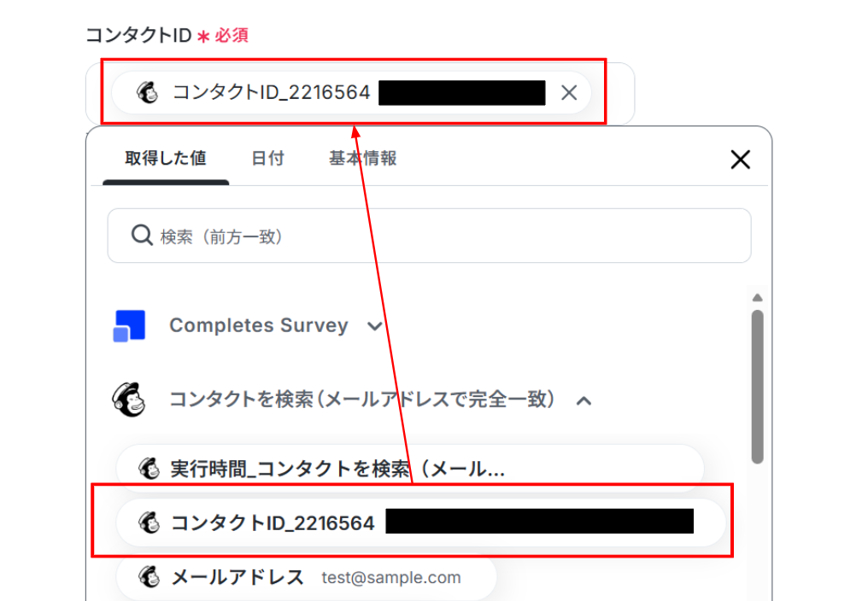Screen dimensions: 868x601
Task: Expand the Completes Survey section
Action: pyautogui.click(x=374, y=326)
